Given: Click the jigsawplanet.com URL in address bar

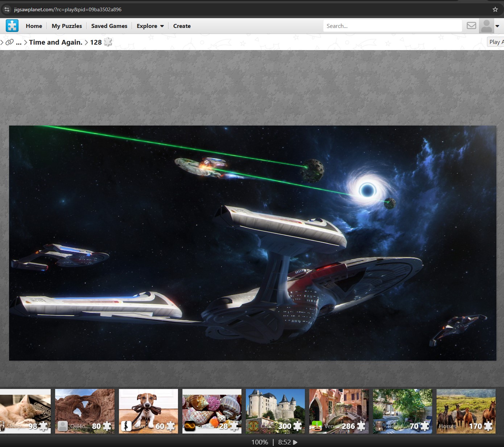Looking at the screenshot, I should pos(68,9).
